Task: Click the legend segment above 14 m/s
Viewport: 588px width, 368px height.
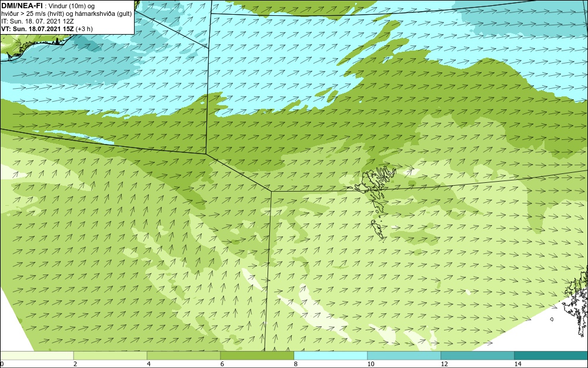Action: pyautogui.click(x=552, y=356)
